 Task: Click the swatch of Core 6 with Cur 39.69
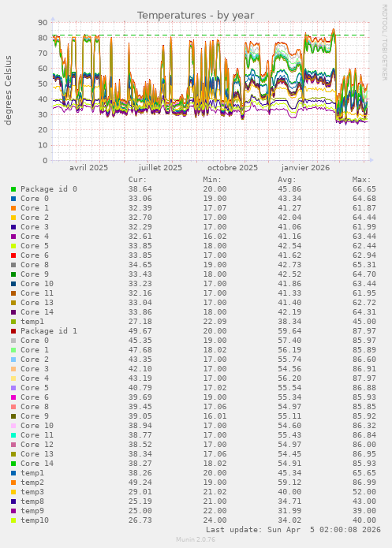pyautogui.click(x=13, y=397)
